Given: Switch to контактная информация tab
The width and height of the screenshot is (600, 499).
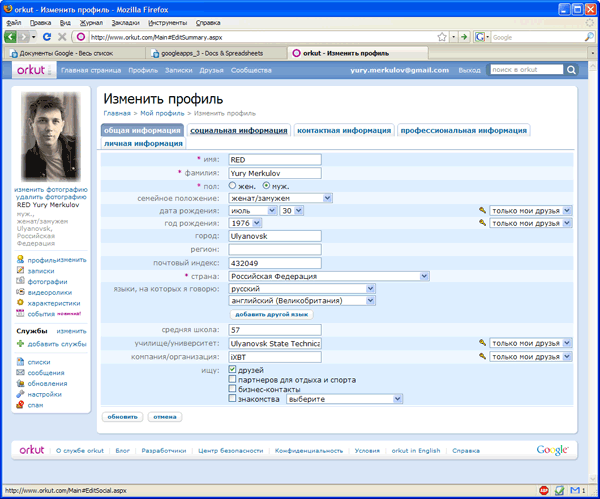Looking at the screenshot, I should pos(344,130).
